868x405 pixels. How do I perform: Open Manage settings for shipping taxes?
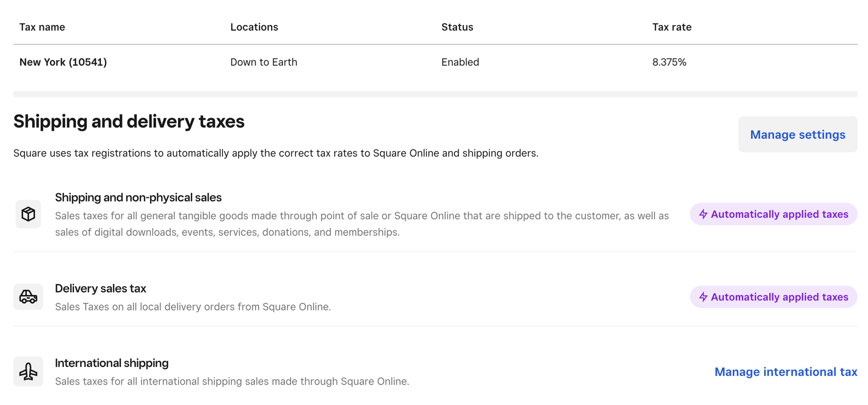pos(797,134)
